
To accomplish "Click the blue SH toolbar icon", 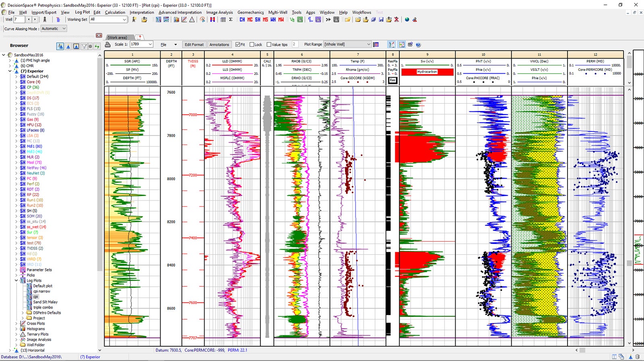I will point(258,19).
